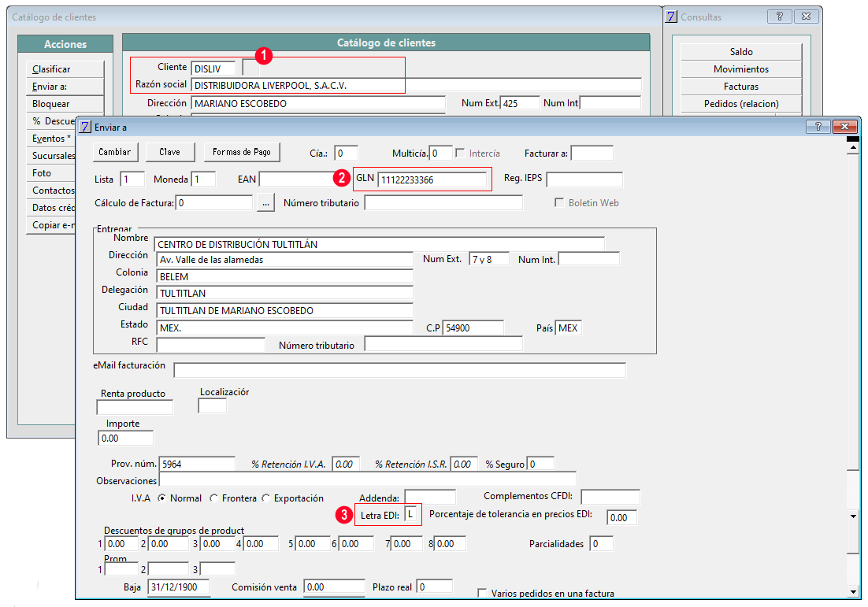Click the GLN input field
The width and height of the screenshot is (868, 607).
pyautogui.click(x=432, y=180)
